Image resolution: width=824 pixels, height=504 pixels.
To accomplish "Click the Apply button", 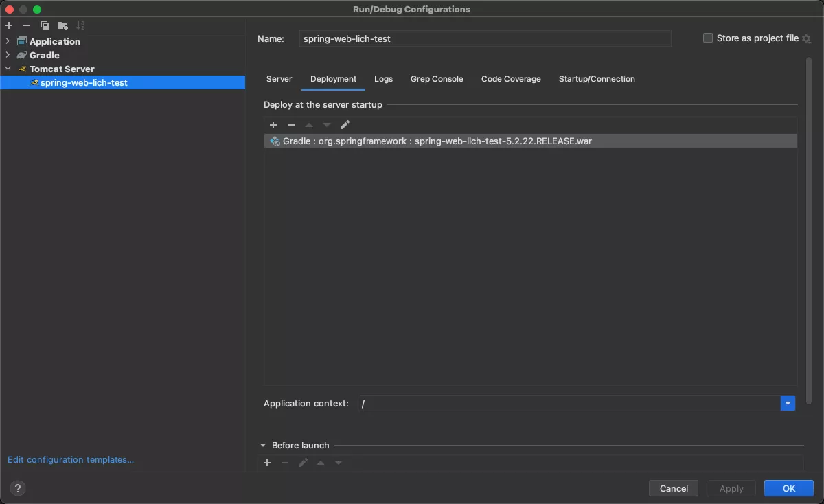I will [731, 488].
